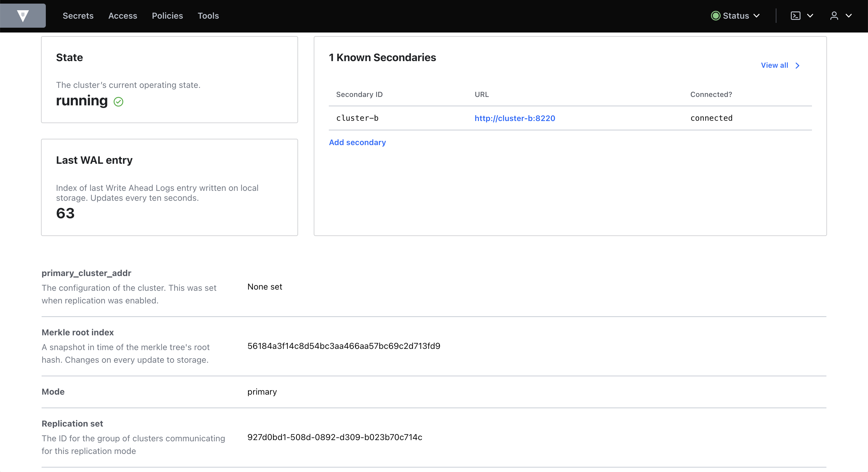Click the View all secondaries link
Viewport: 868px width, 472px height.
click(x=774, y=65)
